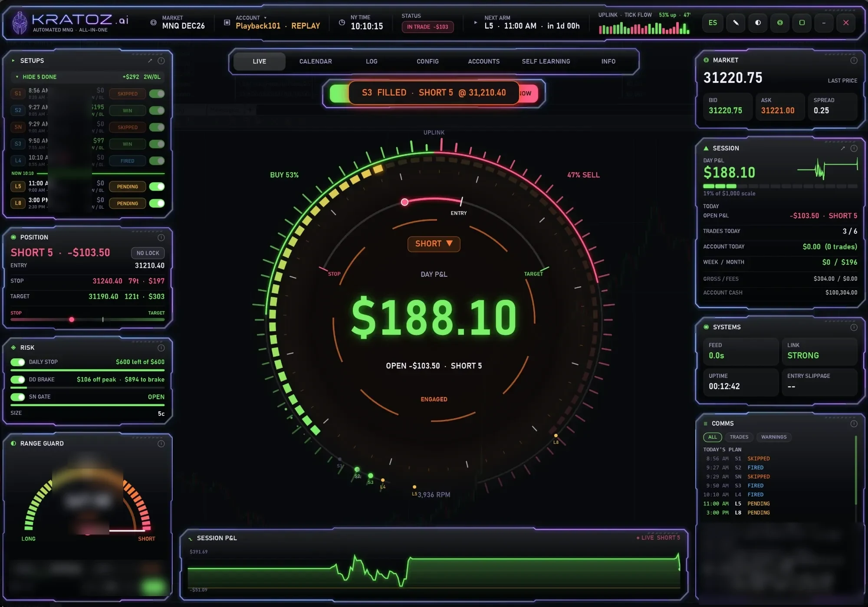Toggle the half-circle contrast theme icon
Image resolution: width=868 pixels, height=607 pixels.
(x=758, y=23)
